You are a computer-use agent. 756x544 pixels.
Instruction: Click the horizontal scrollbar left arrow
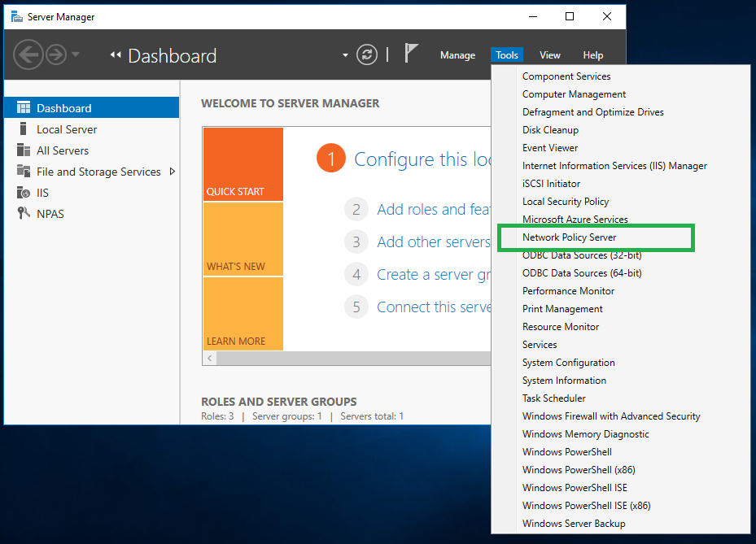pos(209,359)
